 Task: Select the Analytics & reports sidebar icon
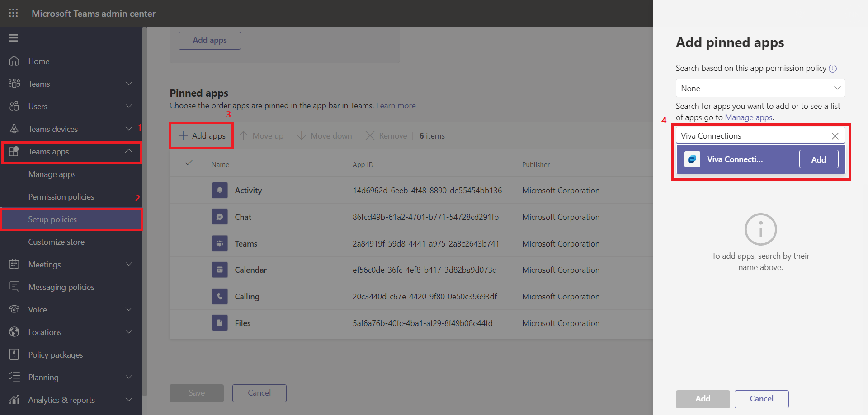15,400
